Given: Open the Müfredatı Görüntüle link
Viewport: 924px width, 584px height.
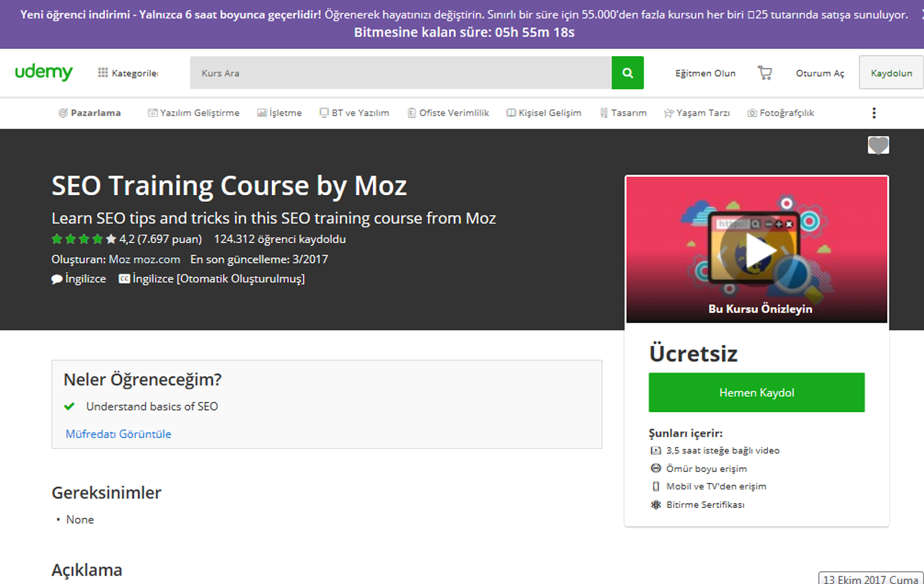Looking at the screenshot, I should click(x=118, y=434).
